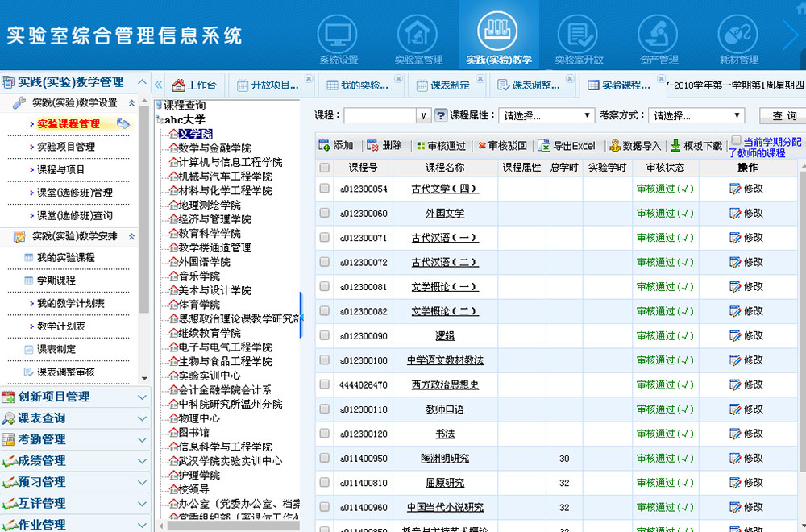806x532 pixels.
Task: Expand the 课表查询 panel
Action: click(x=143, y=419)
